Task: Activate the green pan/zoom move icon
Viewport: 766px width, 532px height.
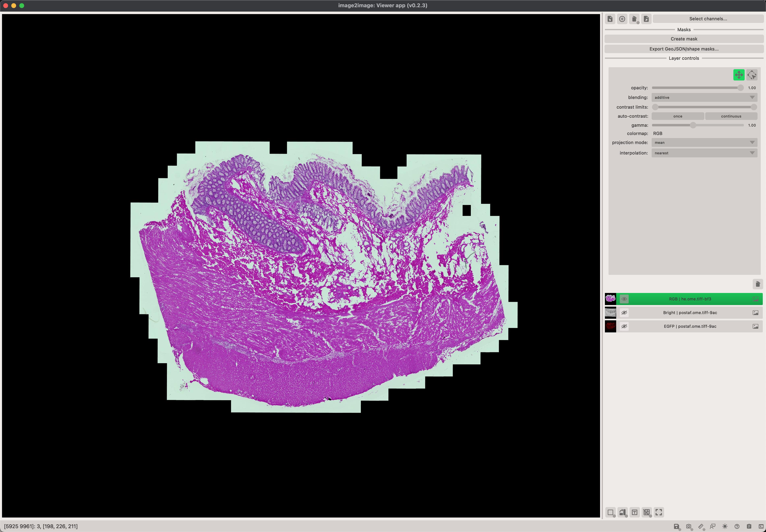Action: tap(739, 75)
